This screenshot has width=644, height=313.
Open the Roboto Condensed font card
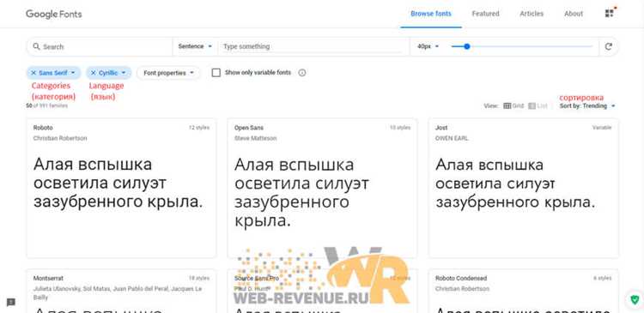click(523, 291)
